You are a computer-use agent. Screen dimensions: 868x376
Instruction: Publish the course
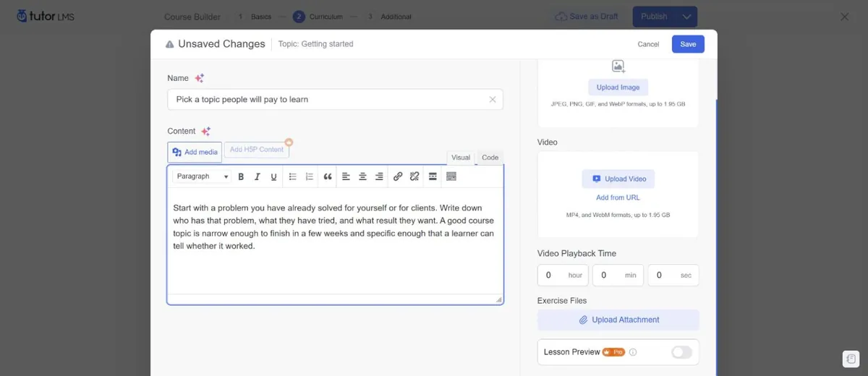pyautogui.click(x=655, y=17)
